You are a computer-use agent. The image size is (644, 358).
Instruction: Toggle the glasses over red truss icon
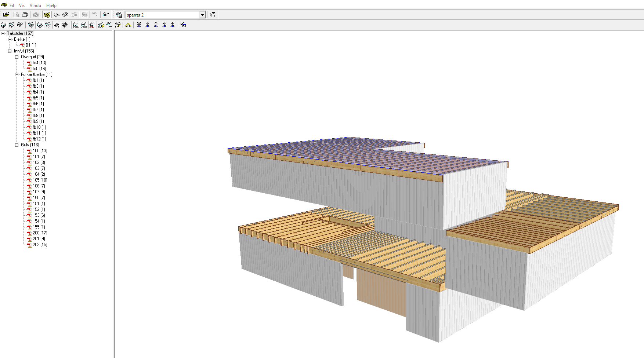pos(92,25)
